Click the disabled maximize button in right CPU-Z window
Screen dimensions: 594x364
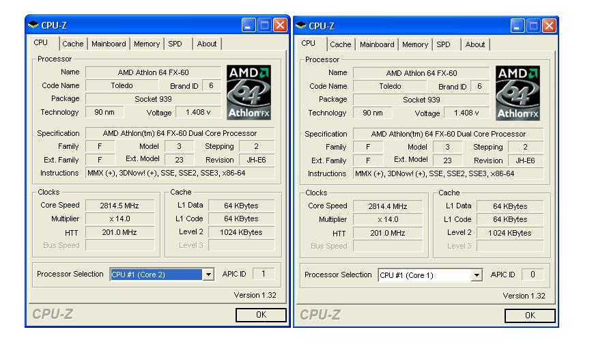[x=533, y=26]
